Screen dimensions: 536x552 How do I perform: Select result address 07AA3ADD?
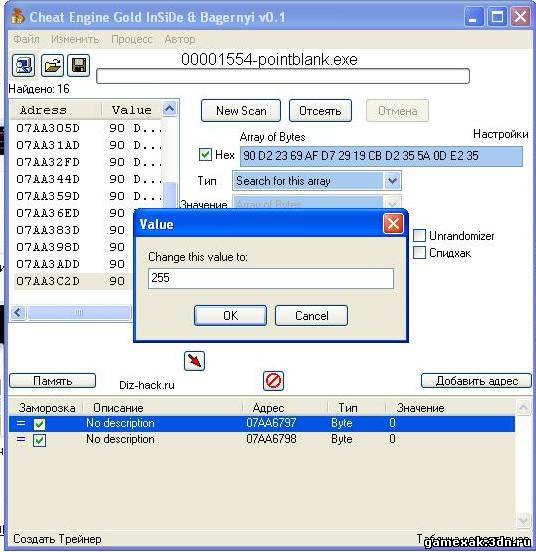tap(48, 264)
